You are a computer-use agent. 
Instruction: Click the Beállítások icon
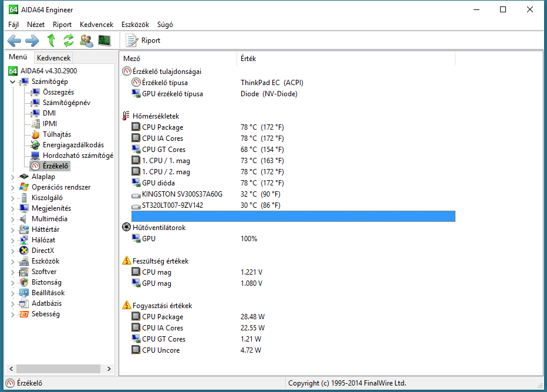24,293
